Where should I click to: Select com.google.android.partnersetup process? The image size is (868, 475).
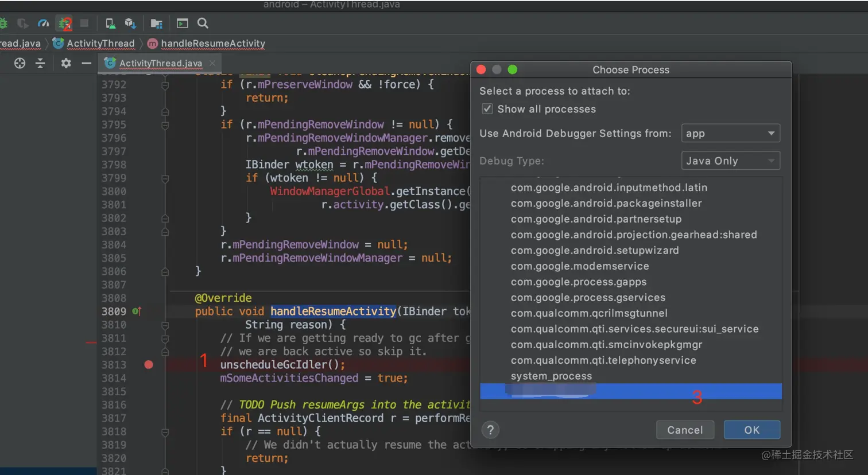pos(631,219)
